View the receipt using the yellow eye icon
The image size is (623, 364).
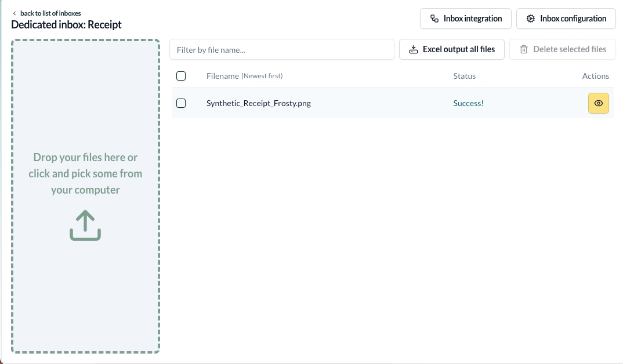598,103
